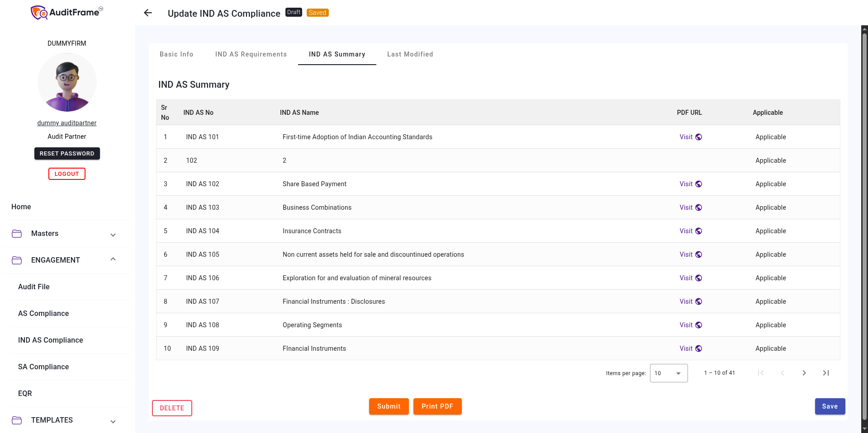Switch to IND AS Requirements tab
The image size is (868, 433).
tap(251, 54)
